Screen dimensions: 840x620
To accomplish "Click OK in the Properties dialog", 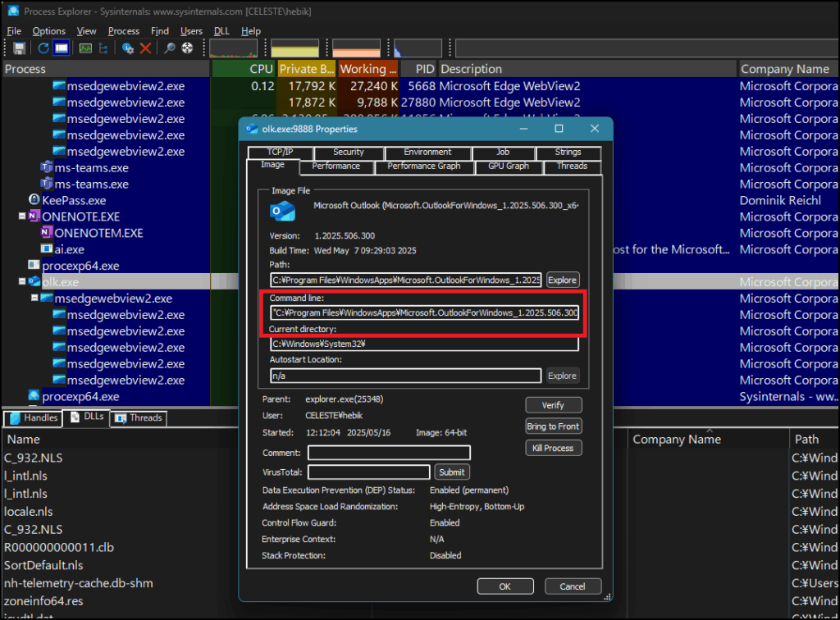I will point(504,586).
